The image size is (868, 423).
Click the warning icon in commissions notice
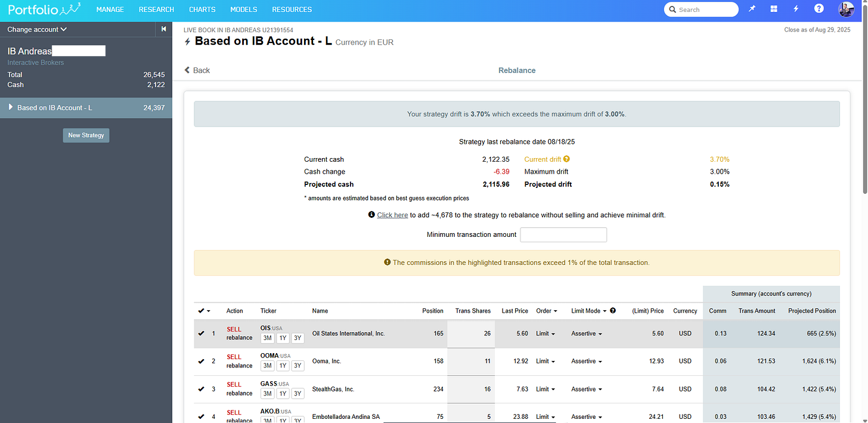(x=387, y=263)
